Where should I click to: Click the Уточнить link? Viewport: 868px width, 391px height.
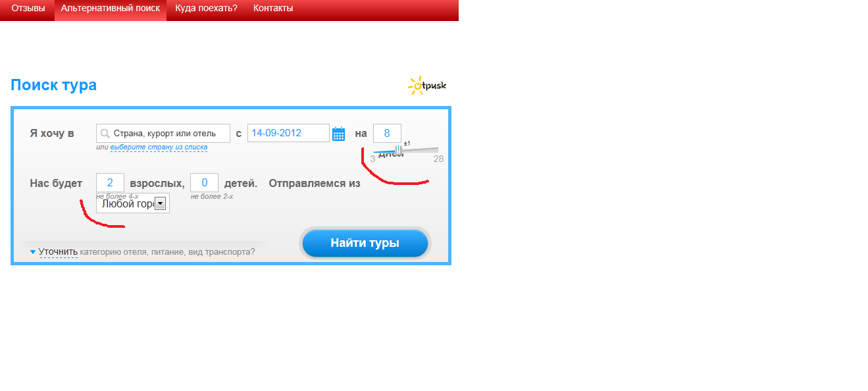coord(58,251)
